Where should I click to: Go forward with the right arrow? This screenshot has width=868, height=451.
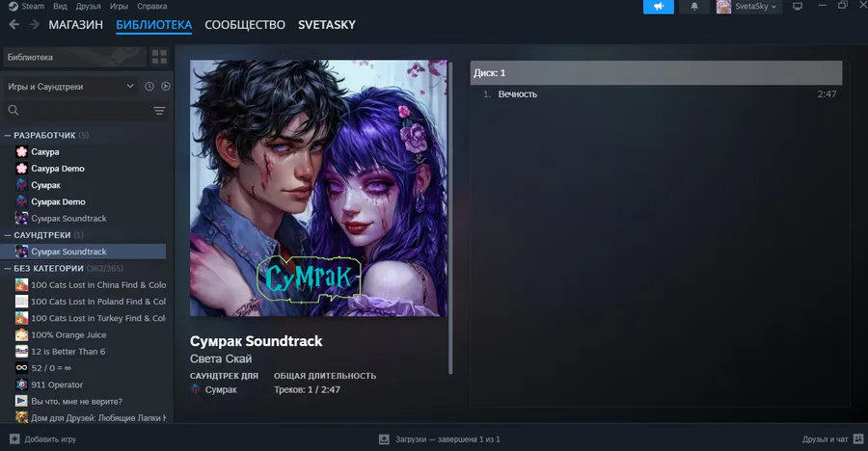[35, 24]
